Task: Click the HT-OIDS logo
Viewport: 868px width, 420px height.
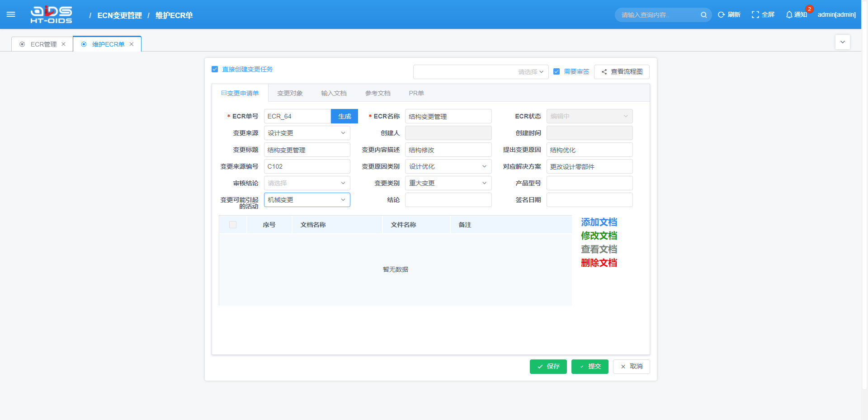Action: click(x=51, y=14)
